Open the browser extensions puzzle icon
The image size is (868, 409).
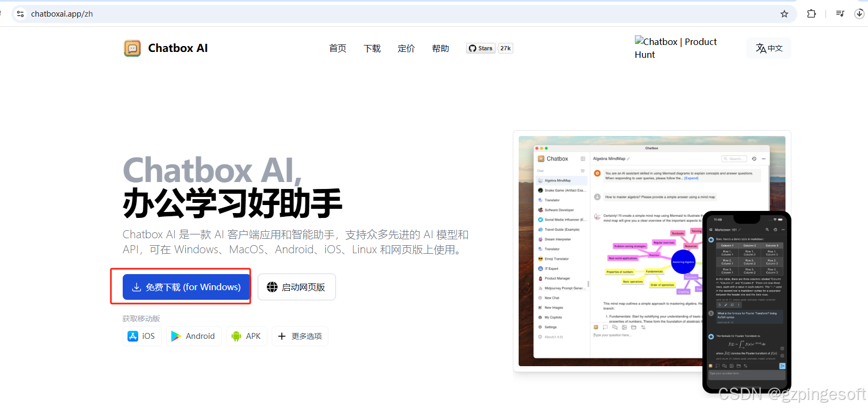[x=811, y=14]
